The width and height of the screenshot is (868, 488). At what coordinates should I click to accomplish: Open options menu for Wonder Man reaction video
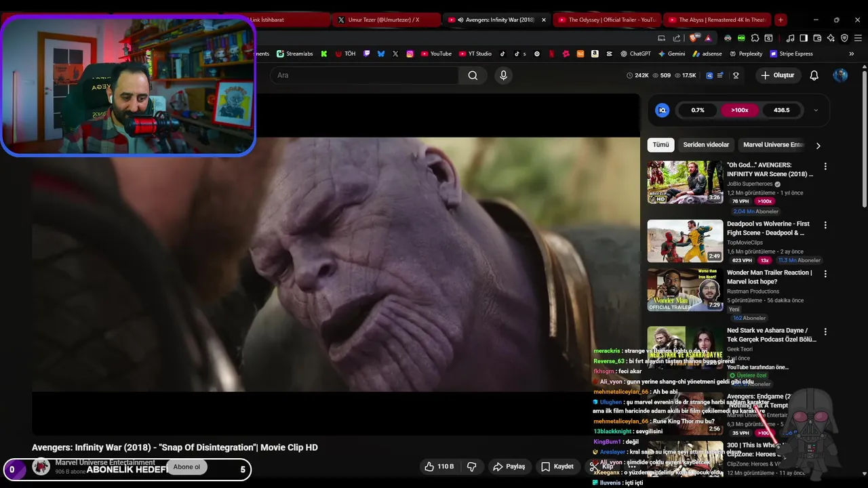coord(825,274)
